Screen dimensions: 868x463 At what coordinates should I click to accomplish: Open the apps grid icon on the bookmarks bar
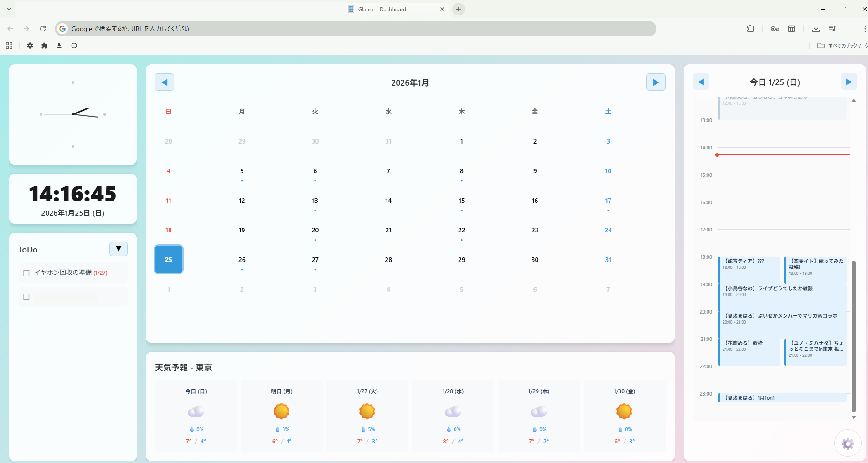9,46
